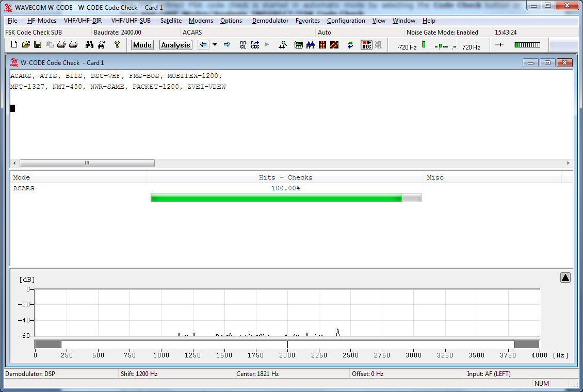The image size is (583, 392).
Task: Click the center marker near 2000 Hz
Action: [x=287, y=345]
